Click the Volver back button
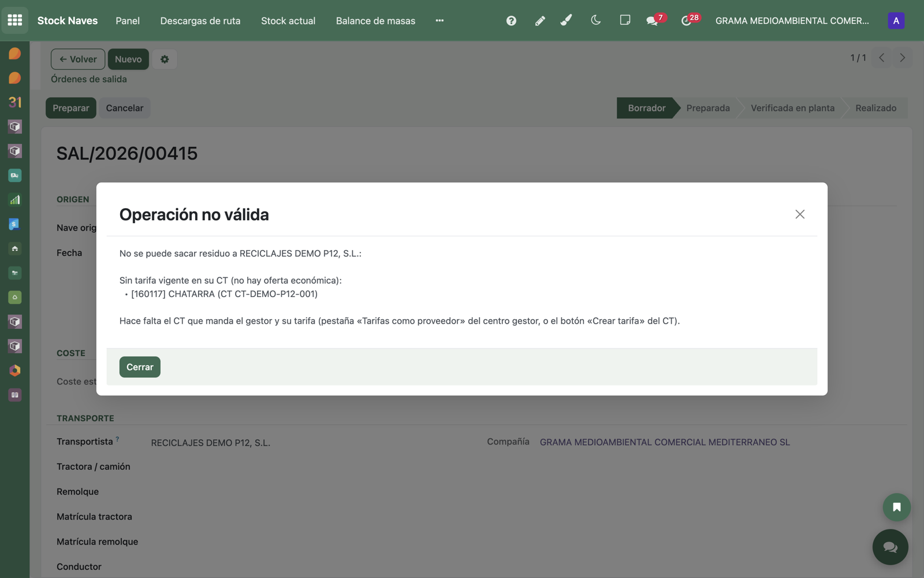Image resolution: width=924 pixels, height=578 pixels. [78, 59]
